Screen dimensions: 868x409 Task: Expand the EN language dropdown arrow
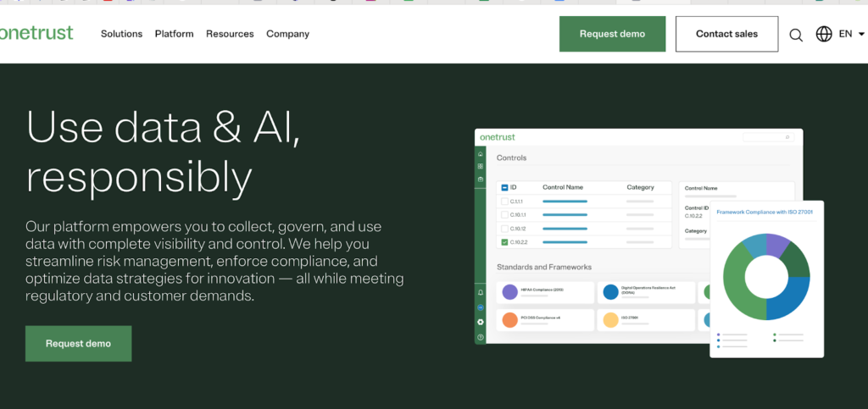(x=861, y=34)
